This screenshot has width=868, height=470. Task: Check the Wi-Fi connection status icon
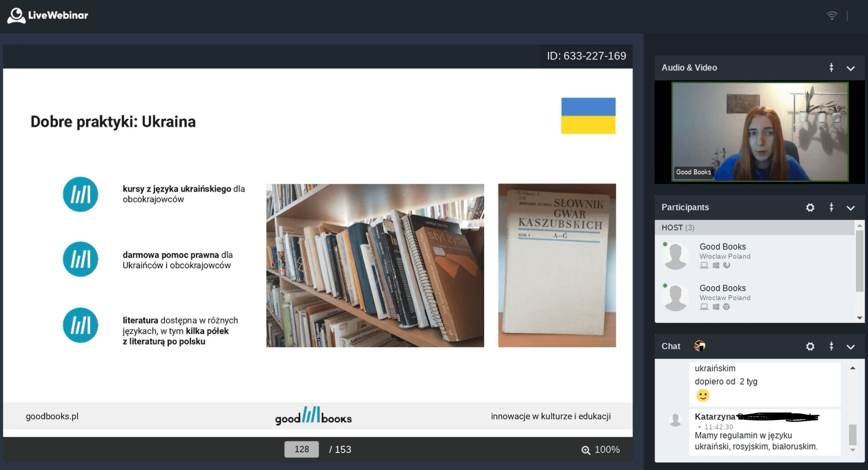[x=832, y=16]
